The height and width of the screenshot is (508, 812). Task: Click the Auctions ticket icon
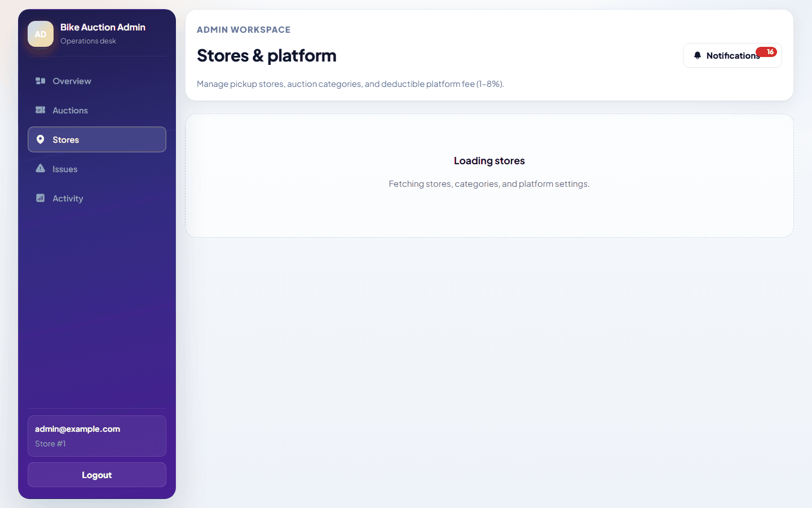click(x=40, y=110)
